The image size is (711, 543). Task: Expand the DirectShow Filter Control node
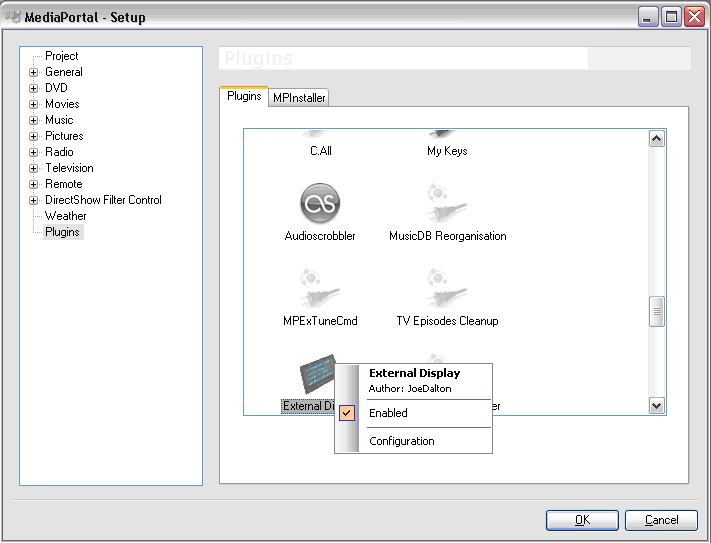coord(33,200)
